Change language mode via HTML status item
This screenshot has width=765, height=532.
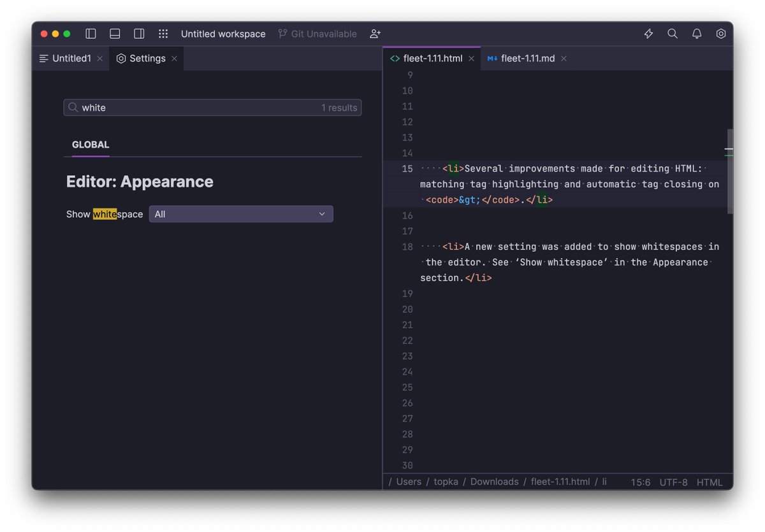pos(710,482)
